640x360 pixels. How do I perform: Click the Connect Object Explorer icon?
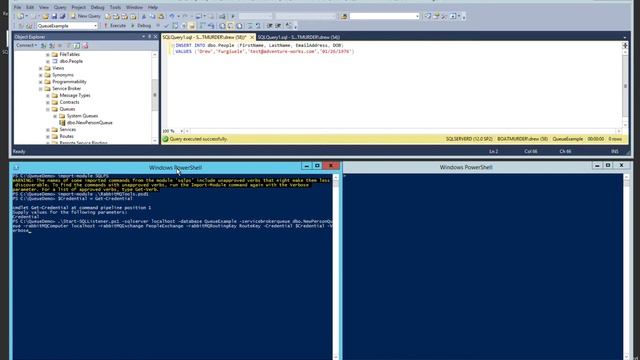tap(44, 45)
